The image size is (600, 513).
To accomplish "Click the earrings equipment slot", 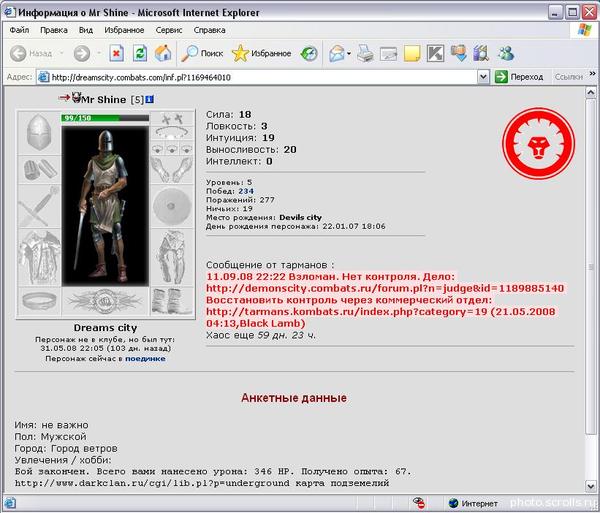I will 172,119.
